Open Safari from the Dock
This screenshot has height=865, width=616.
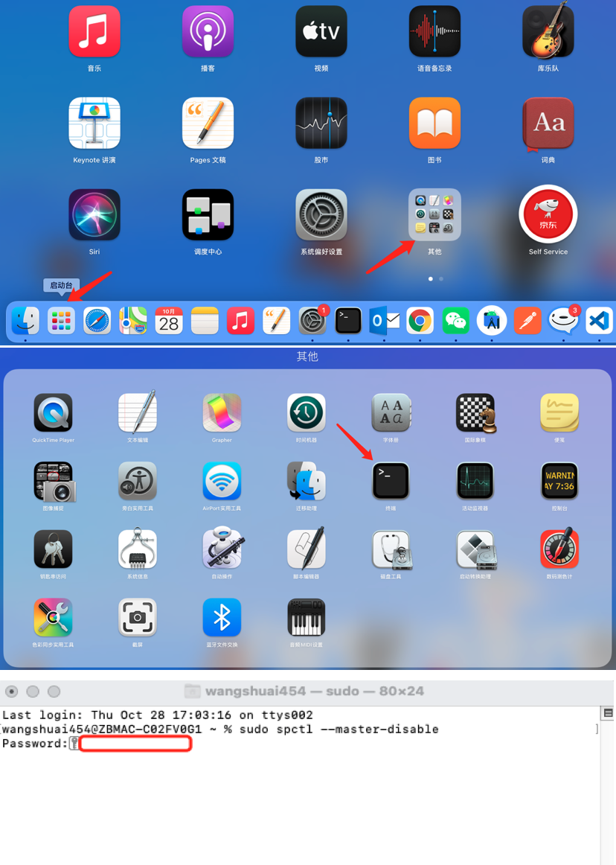pos(97,321)
